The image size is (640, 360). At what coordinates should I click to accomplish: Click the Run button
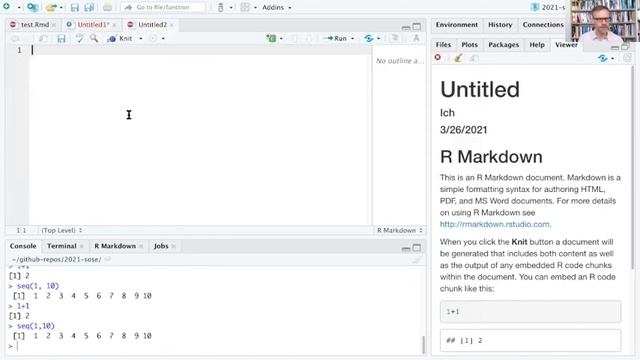[x=335, y=38]
